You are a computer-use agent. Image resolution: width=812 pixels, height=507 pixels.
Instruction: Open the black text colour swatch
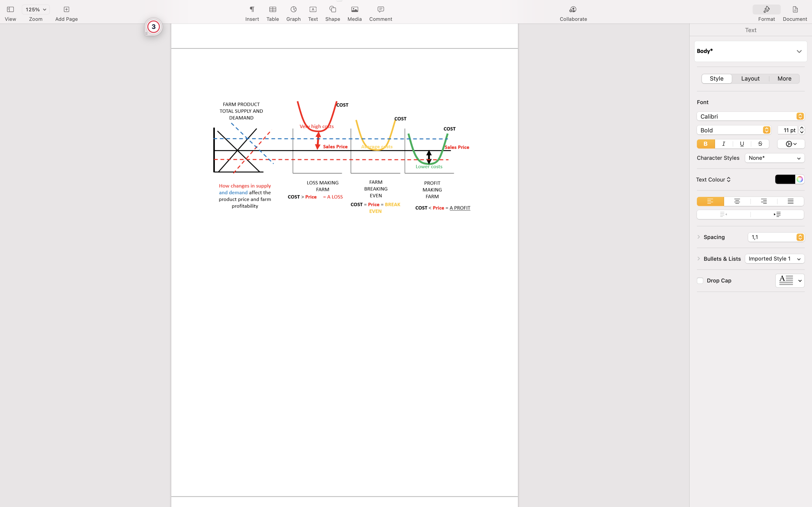click(785, 179)
